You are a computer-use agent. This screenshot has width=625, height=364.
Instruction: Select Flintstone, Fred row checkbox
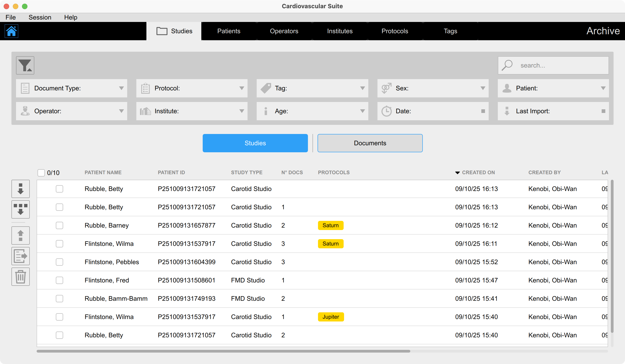(x=59, y=281)
